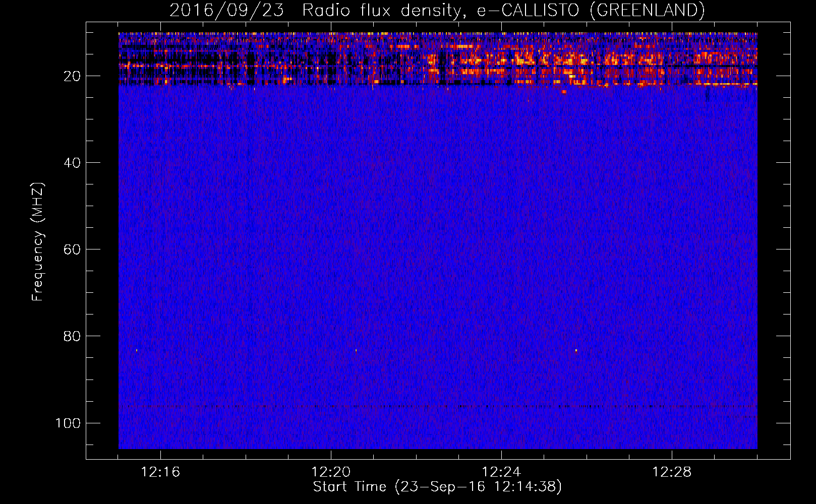Click the '80' frequency tick label
Image resolution: width=816 pixels, height=504 pixels.
[x=72, y=336]
